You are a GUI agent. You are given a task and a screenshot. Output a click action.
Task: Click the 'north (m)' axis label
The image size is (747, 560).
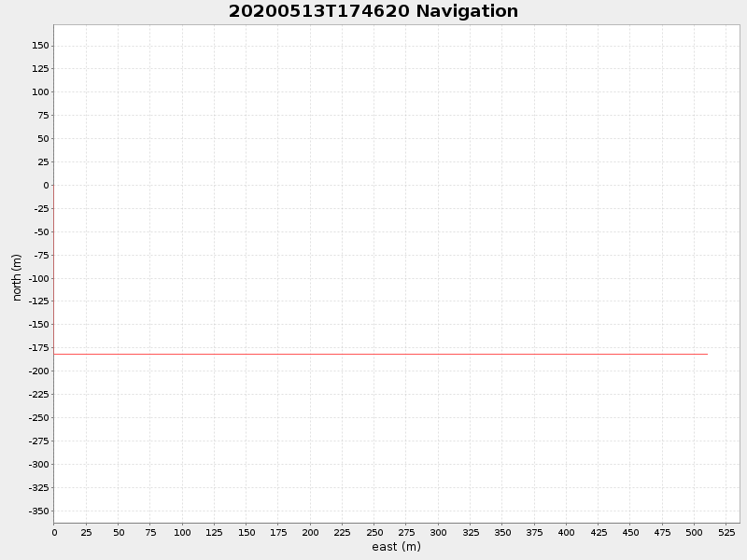point(17,277)
